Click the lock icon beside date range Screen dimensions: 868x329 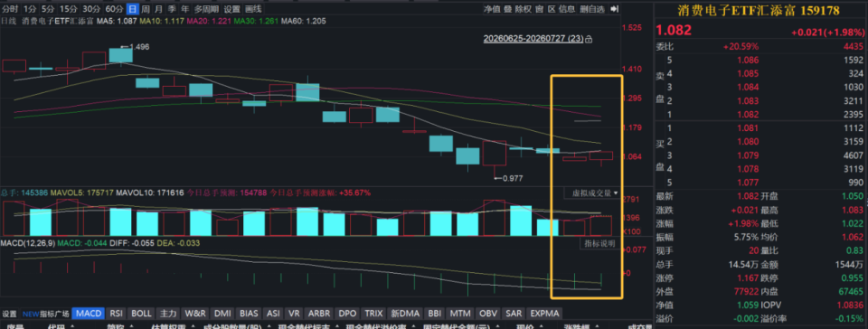pos(589,39)
